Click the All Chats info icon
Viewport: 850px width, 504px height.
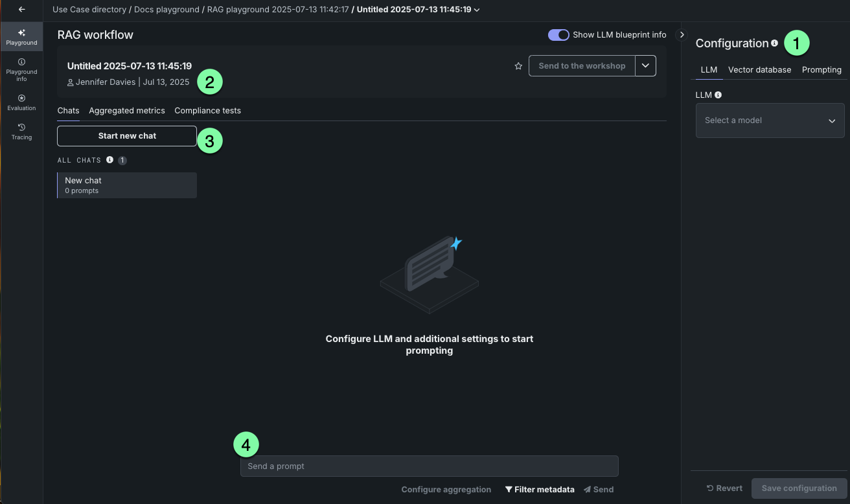pyautogui.click(x=109, y=160)
